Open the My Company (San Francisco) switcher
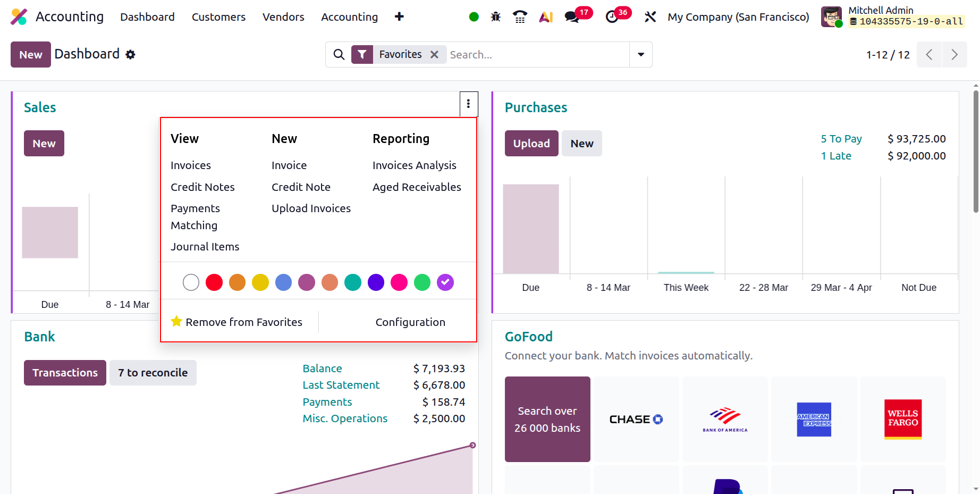 coord(738,17)
